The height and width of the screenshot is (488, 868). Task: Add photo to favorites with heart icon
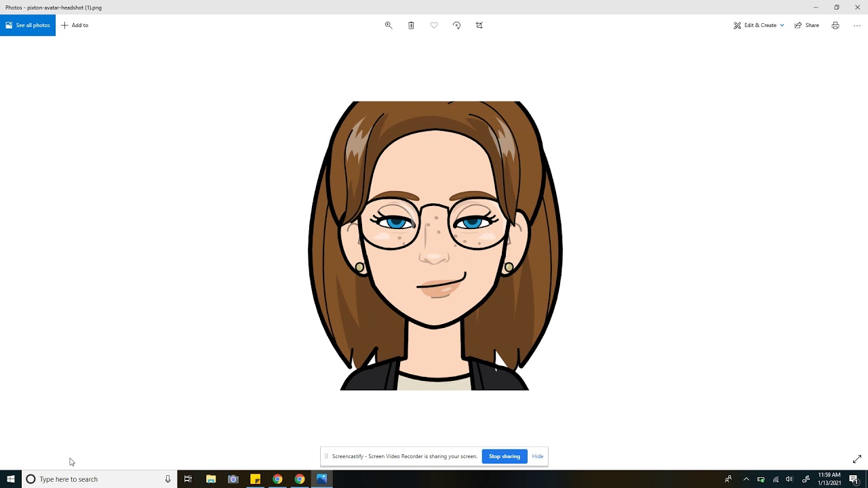coord(434,25)
